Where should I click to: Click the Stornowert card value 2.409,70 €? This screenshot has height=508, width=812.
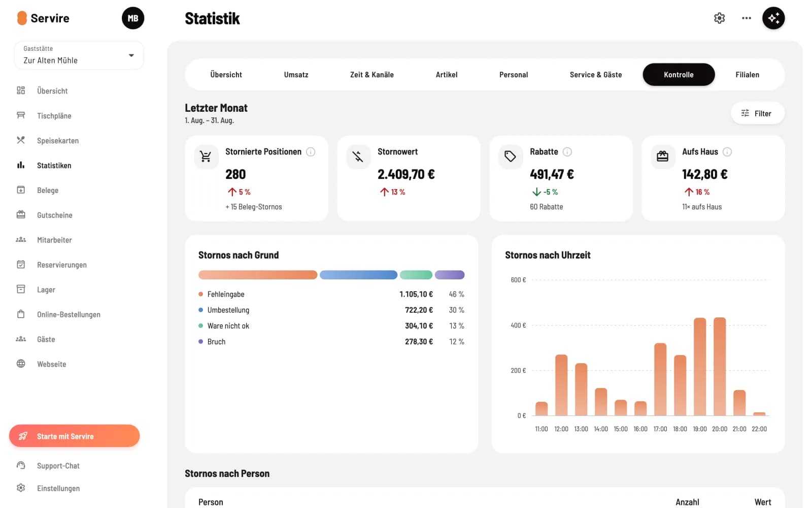click(x=406, y=174)
